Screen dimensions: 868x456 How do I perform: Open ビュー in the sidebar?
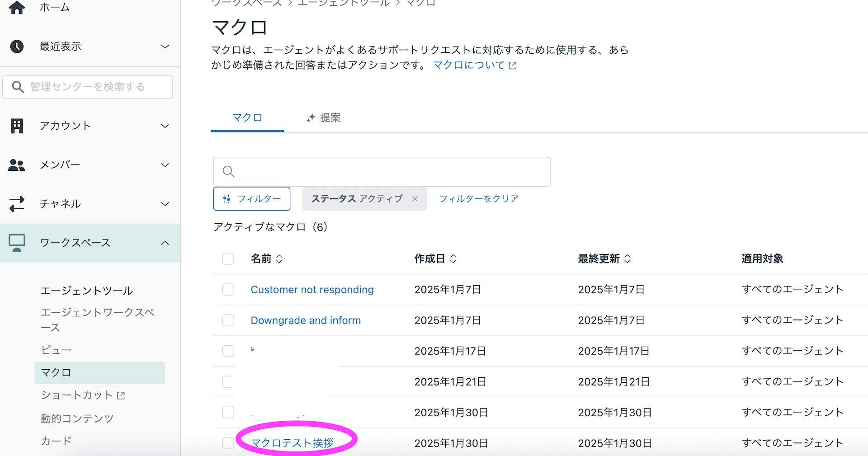(x=56, y=350)
